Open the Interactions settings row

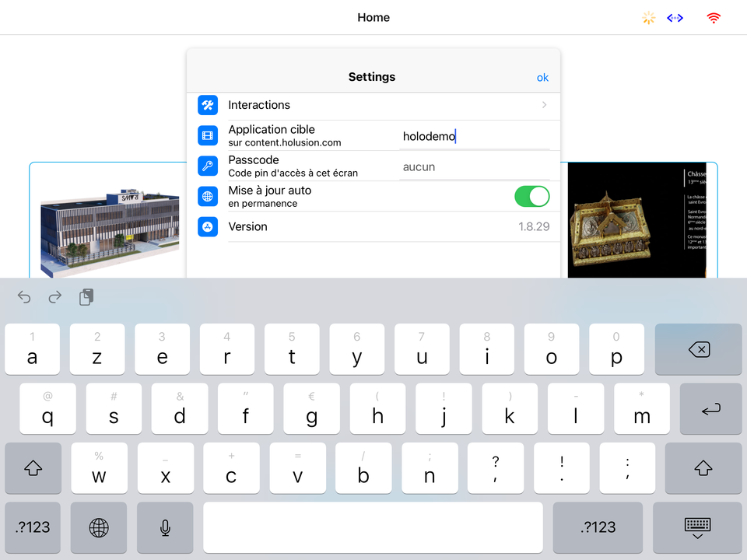tap(373, 105)
